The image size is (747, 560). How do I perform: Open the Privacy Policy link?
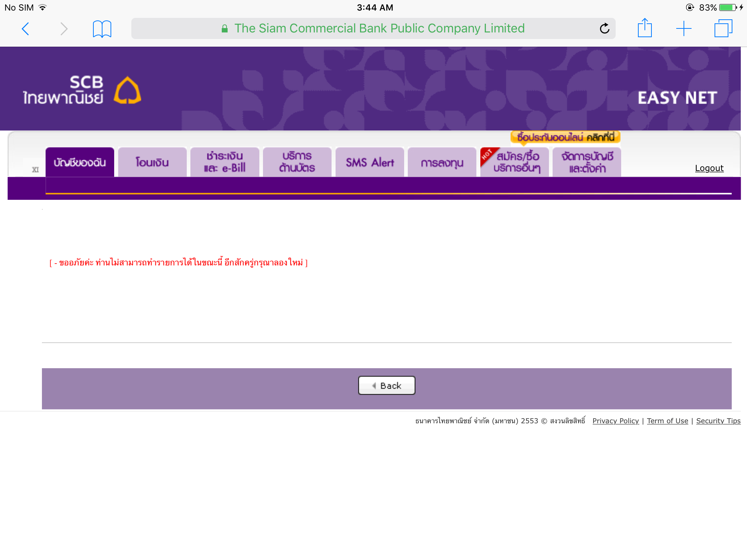coord(616,421)
